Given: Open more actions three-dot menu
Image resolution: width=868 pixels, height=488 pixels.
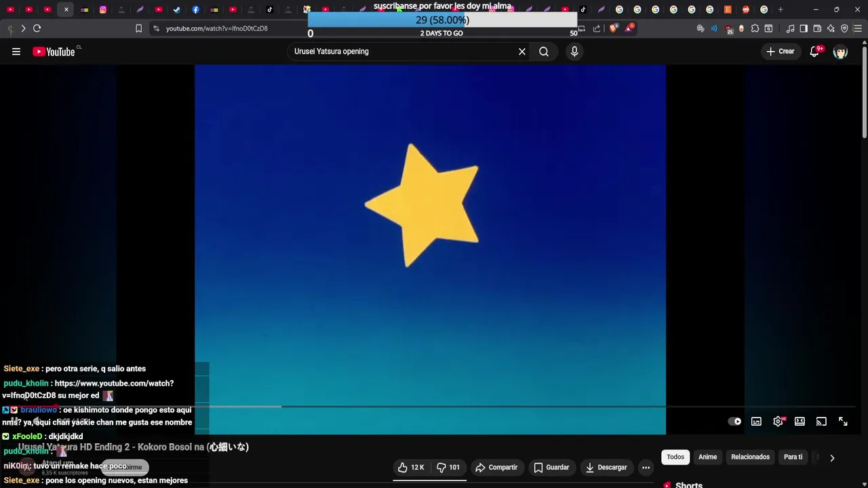Looking at the screenshot, I should click(646, 468).
